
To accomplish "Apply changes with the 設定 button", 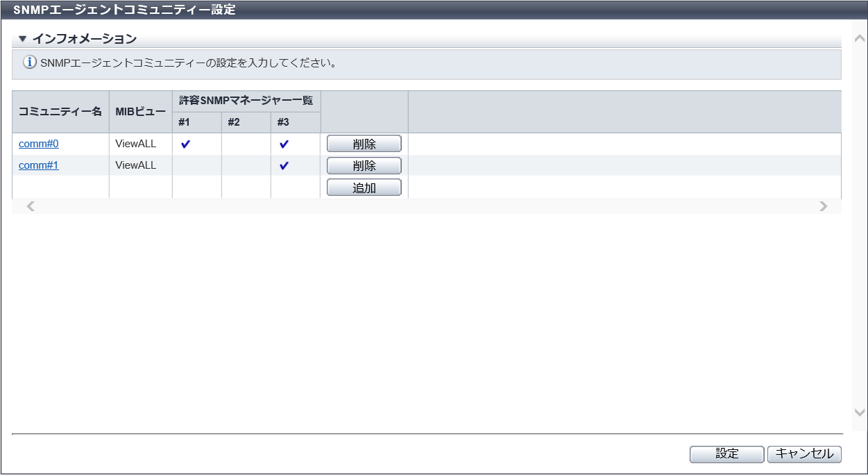I will pyautogui.click(x=726, y=453).
